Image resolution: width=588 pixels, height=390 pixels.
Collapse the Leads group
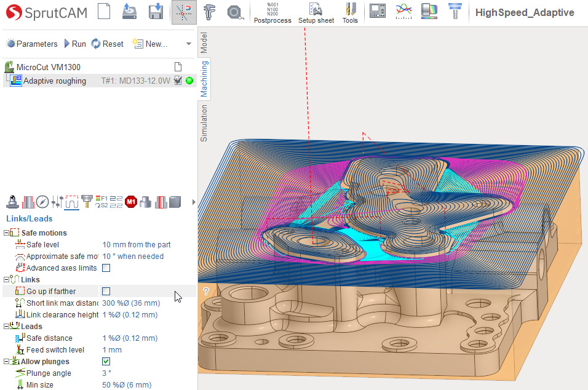coord(6,326)
